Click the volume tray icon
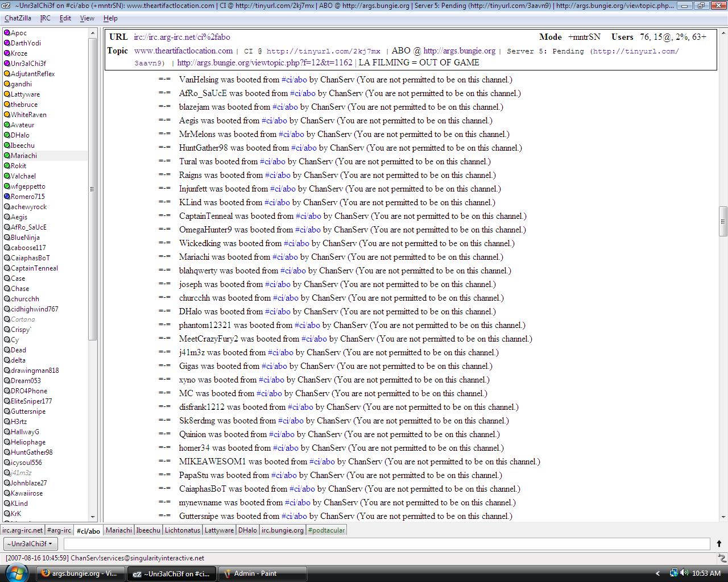The height and width of the screenshot is (582, 728). tap(684, 573)
